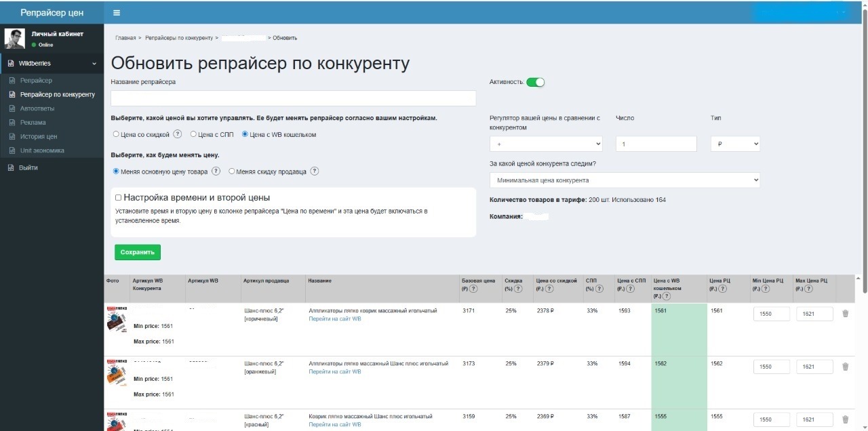This screenshot has width=868, height=431.
Task: Delete the коричневый product row with trash icon
Action: click(845, 314)
